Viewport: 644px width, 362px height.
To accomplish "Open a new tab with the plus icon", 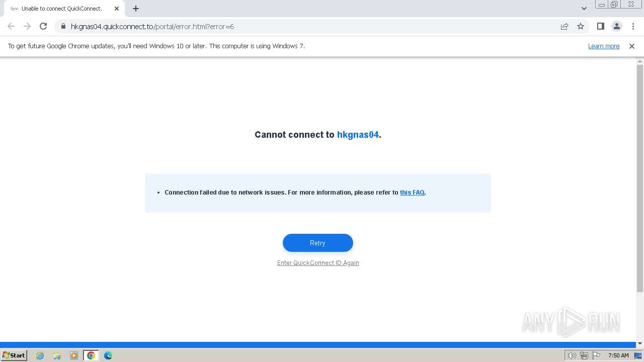I will point(136,9).
